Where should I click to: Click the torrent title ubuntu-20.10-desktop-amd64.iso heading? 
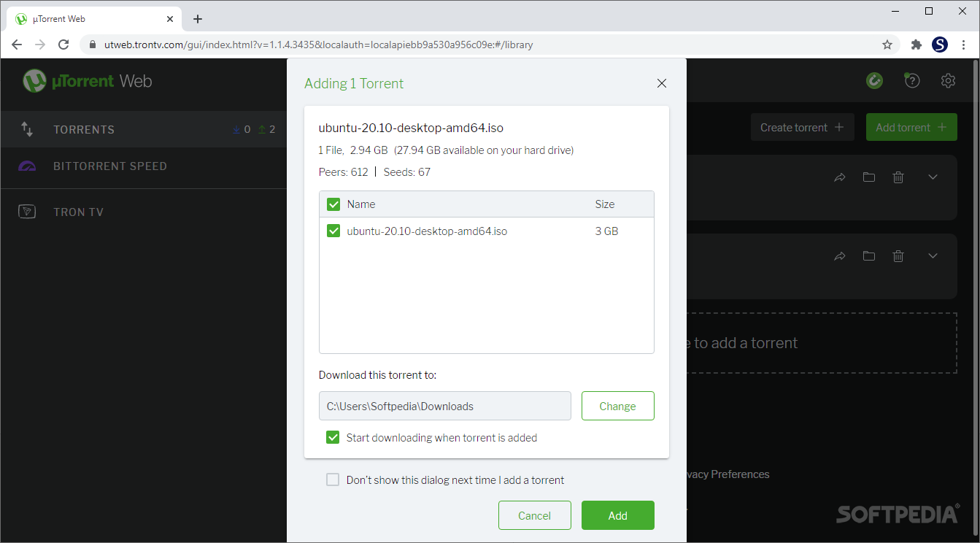pyautogui.click(x=411, y=128)
